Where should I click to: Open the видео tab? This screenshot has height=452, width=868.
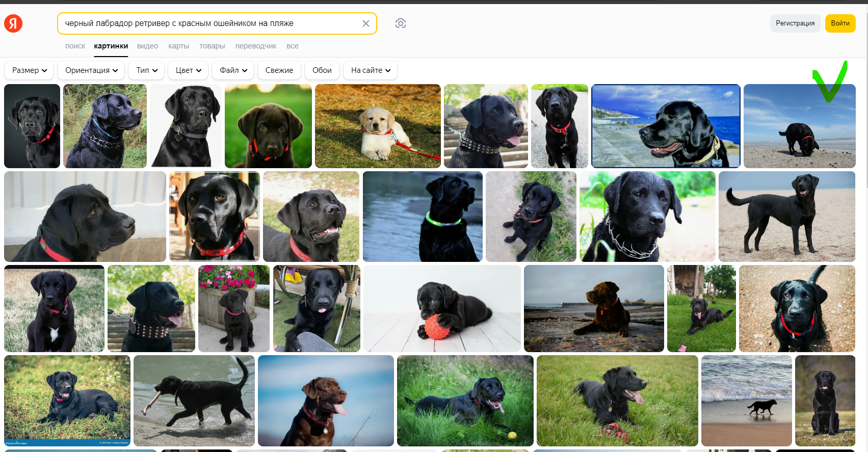coord(147,46)
